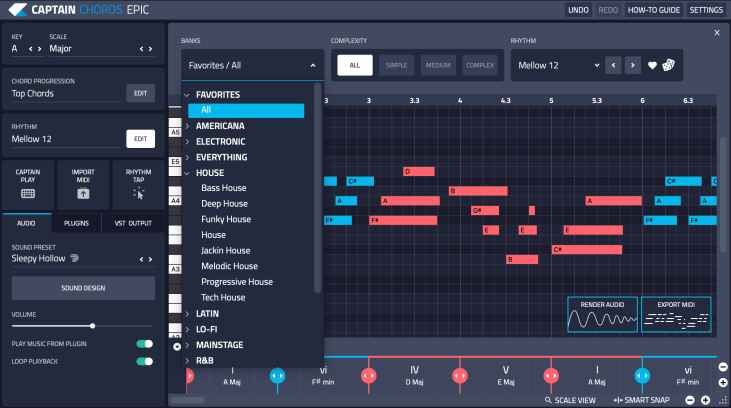Click the Render Audio waveform icon

(x=601, y=320)
